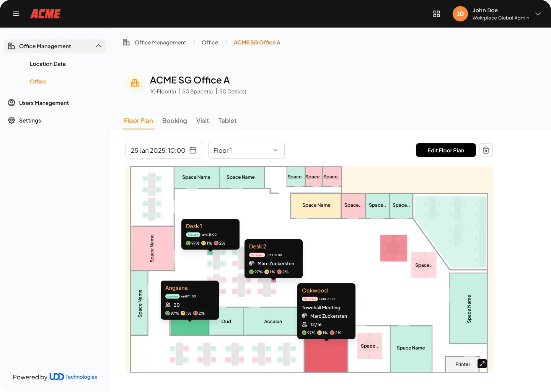This screenshot has height=392, width=551.
Task: Click the ACME SG Office A building icon
Action: (135, 83)
